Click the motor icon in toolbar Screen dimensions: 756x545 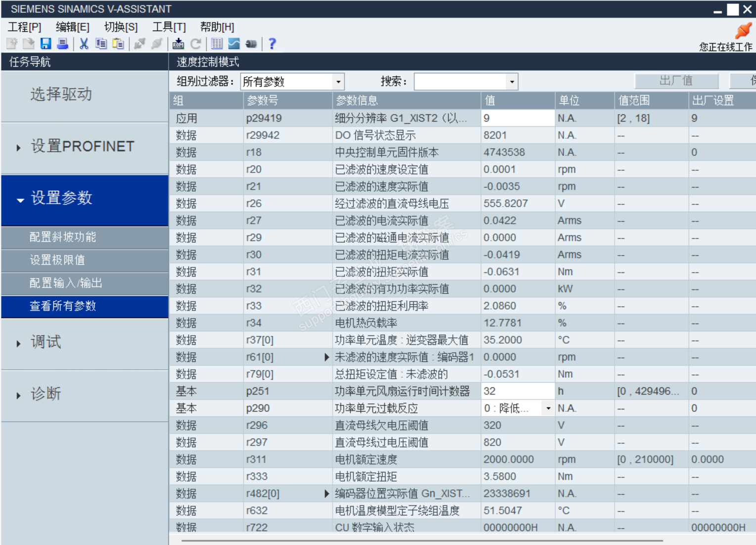pos(251,44)
